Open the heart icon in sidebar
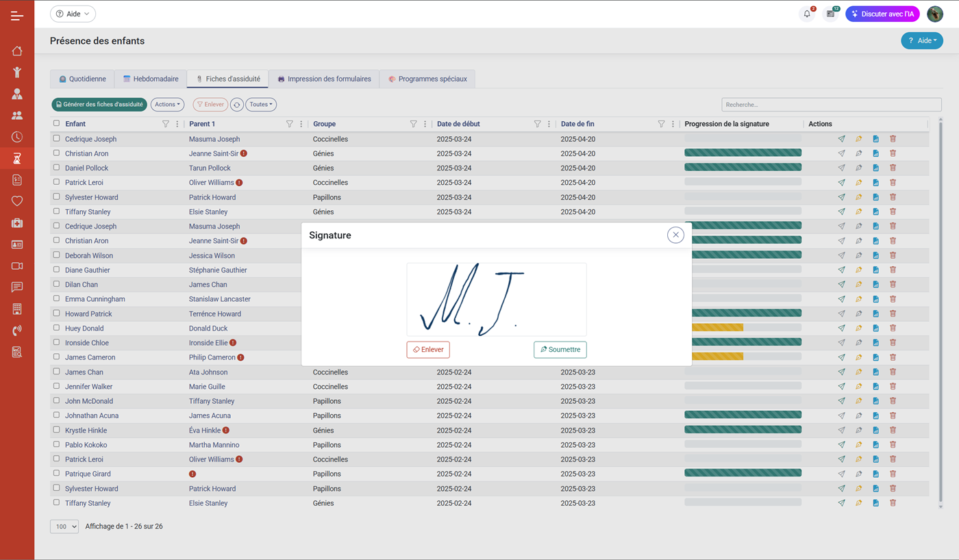This screenshot has width=959, height=560. (17, 201)
